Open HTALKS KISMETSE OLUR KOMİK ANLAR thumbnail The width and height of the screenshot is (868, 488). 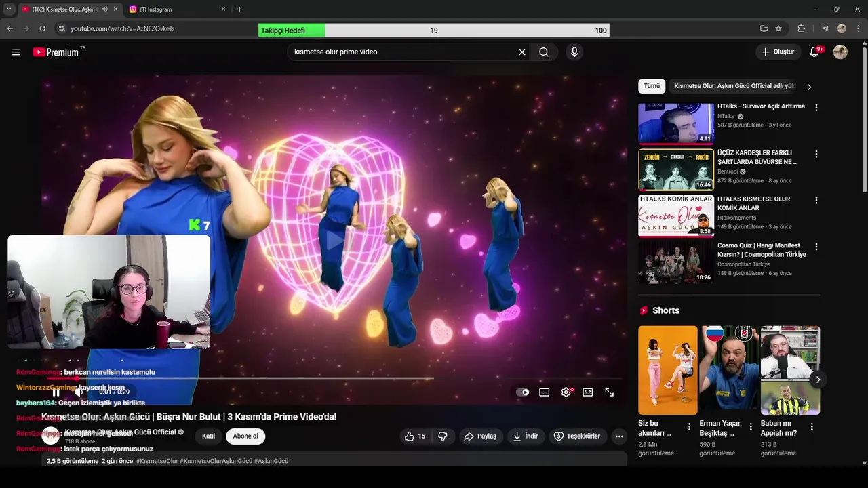point(676,216)
